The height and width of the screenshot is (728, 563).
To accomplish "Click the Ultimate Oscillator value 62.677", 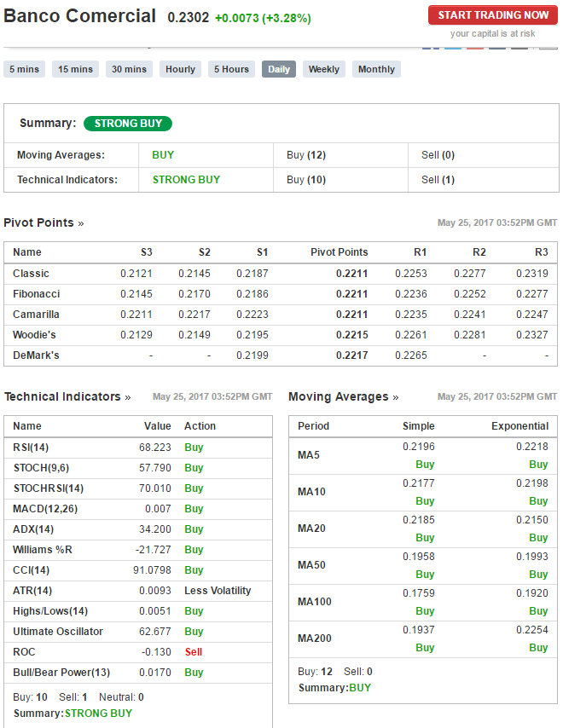I will click(154, 632).
